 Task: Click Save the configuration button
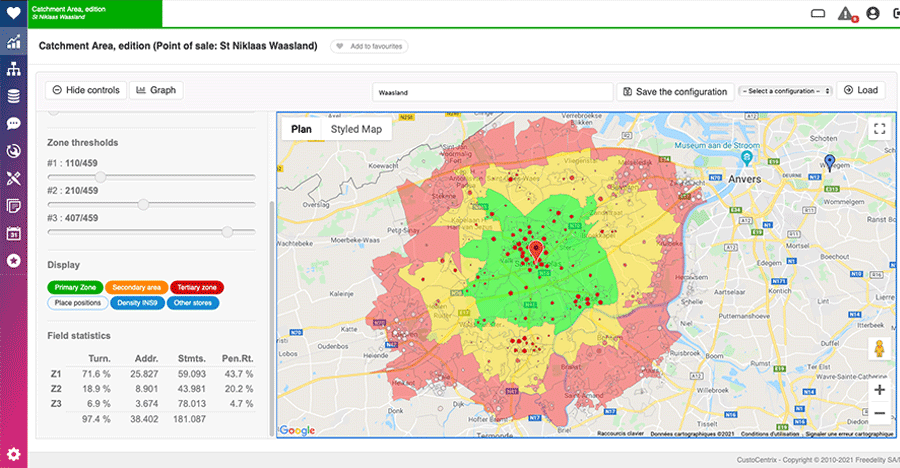click(x=674, y=91)
